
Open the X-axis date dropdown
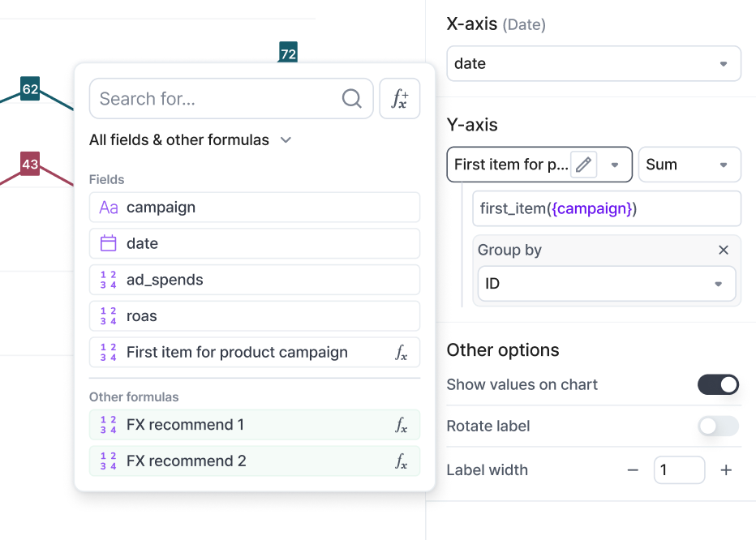[x=594, y=64]
